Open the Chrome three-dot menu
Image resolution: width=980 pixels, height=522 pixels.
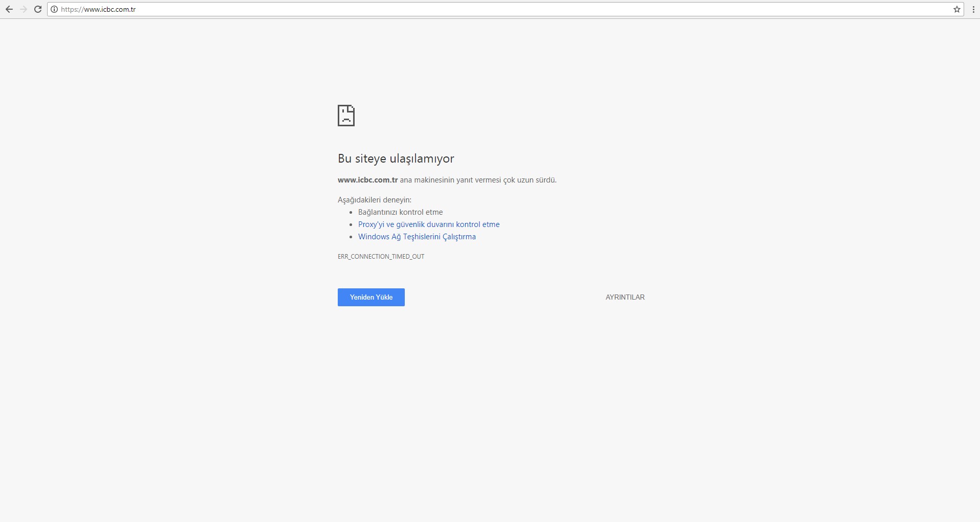973,9
